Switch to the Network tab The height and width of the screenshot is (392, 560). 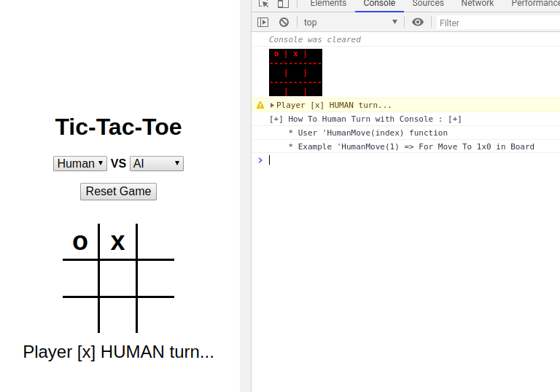click(x=478, y=4)
